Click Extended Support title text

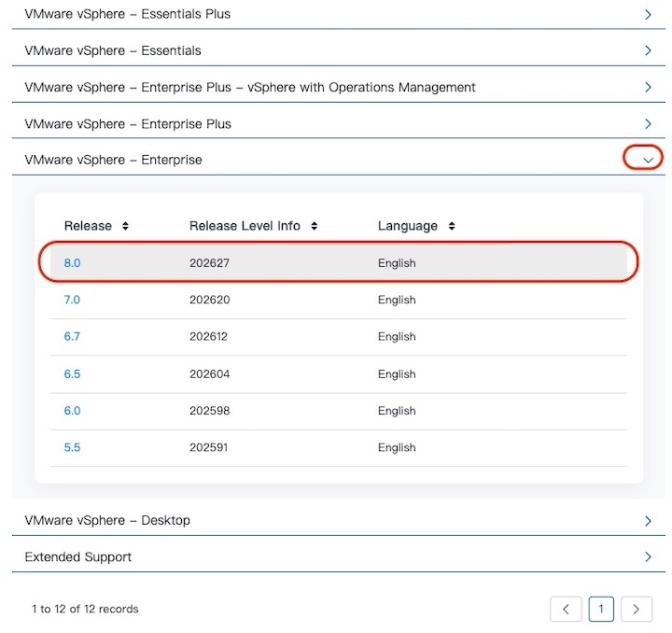[78, 556]
